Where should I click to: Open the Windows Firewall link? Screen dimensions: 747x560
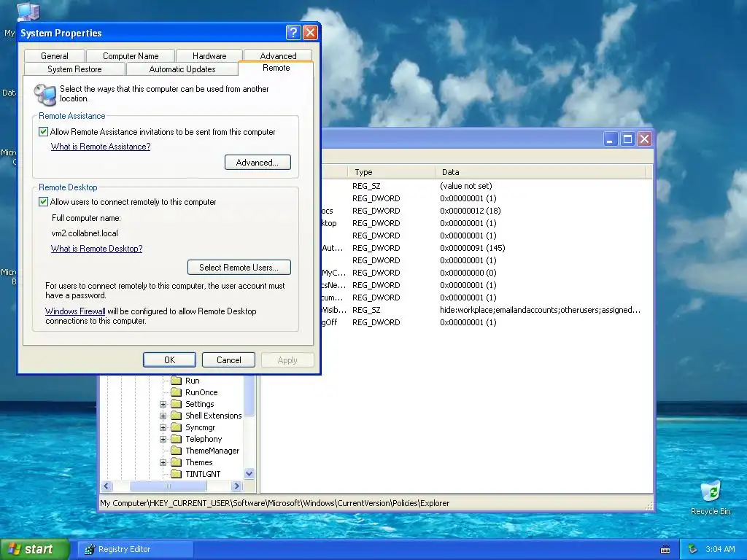75,311
